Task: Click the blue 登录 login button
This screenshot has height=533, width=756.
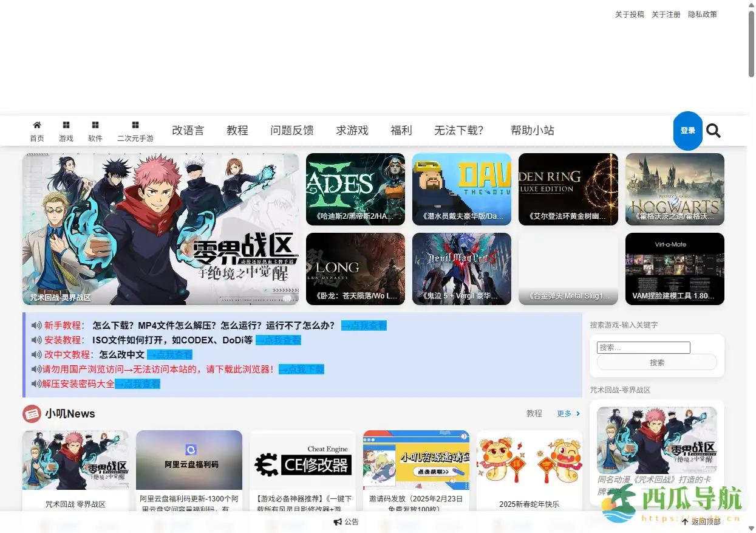Action: click(687, 130)
